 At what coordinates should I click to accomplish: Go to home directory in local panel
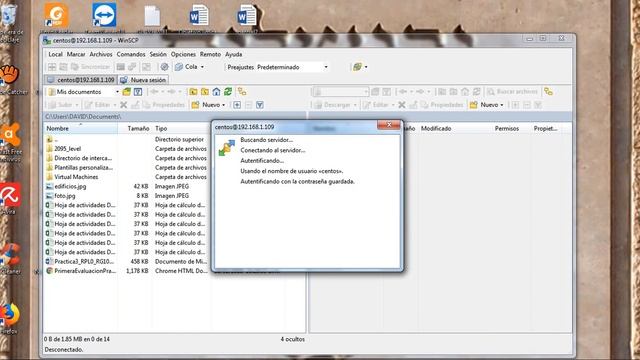[216, 92]
